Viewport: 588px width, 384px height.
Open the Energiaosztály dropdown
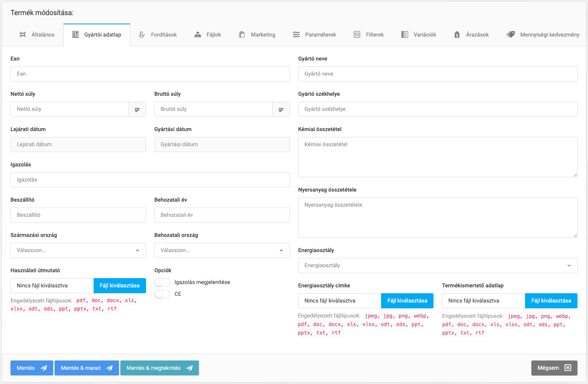438,266
